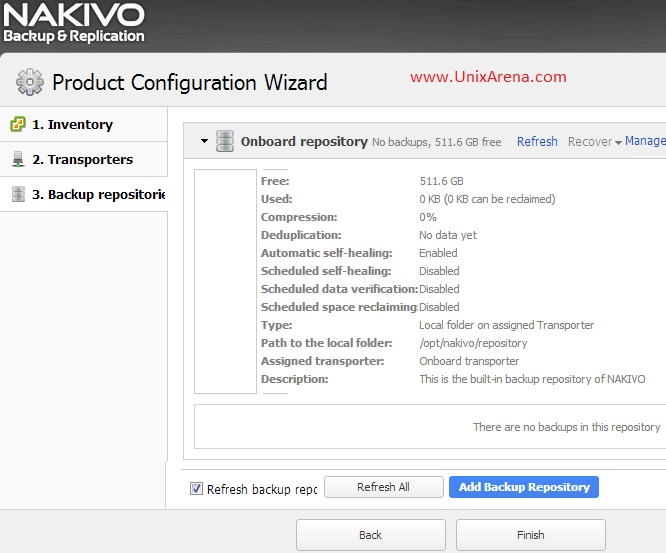The width and height of the screenshot is (666, 553).
Task: Select step 3. Backup repositories
Action: pyautogui.click(x=84, y=194)
